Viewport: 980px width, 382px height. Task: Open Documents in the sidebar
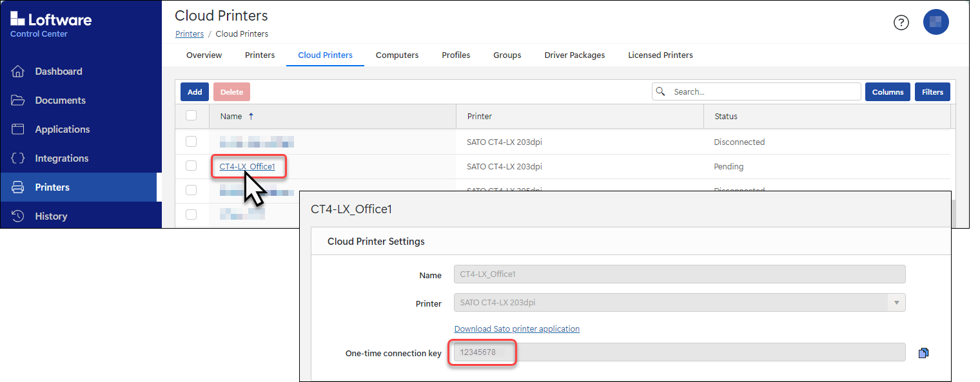point(61,100)
